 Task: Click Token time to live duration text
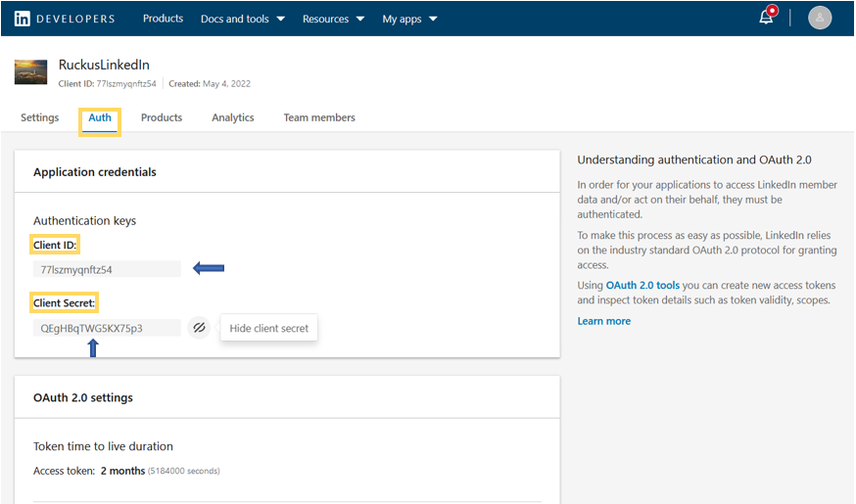[103, 446]
